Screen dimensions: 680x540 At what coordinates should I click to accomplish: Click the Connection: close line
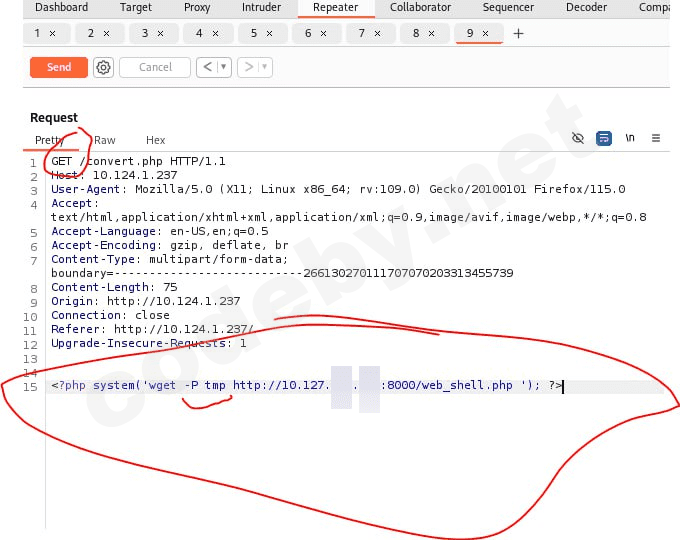point(111,315)
